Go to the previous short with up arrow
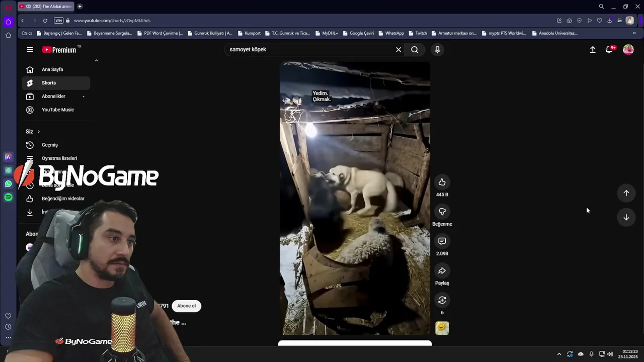 tap(626, 193)
